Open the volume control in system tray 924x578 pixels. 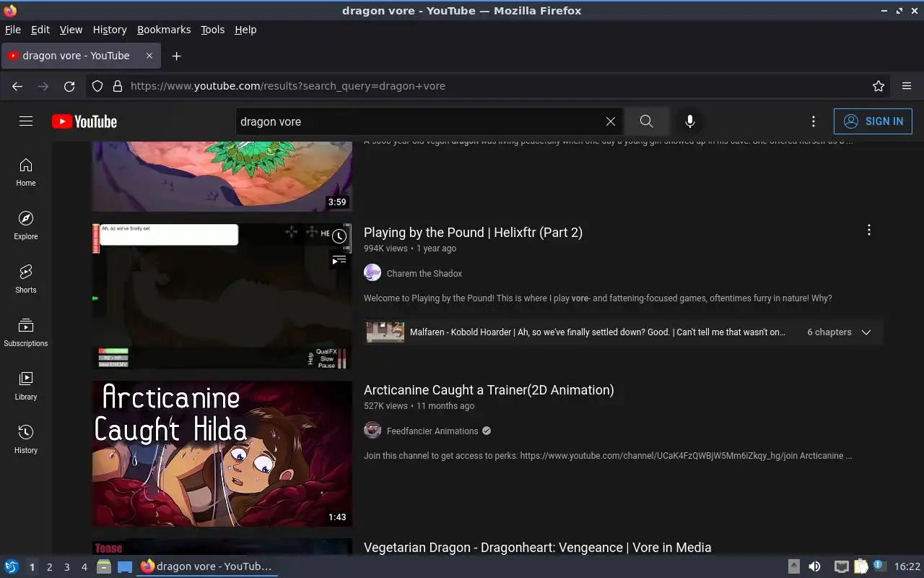click(814, 566)
